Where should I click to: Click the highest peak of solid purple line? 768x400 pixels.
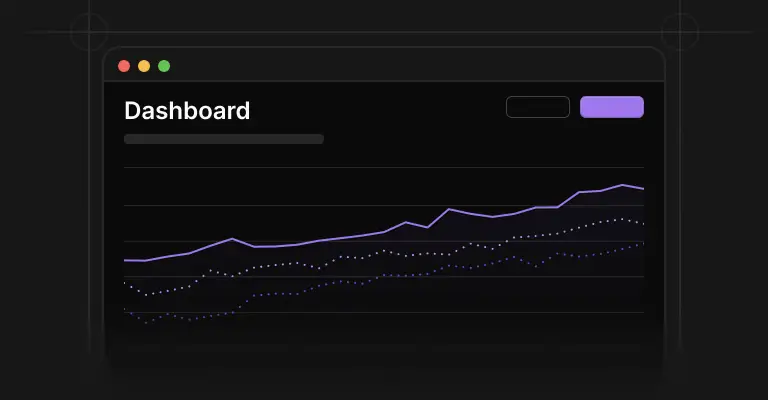(x=622, y=185)
